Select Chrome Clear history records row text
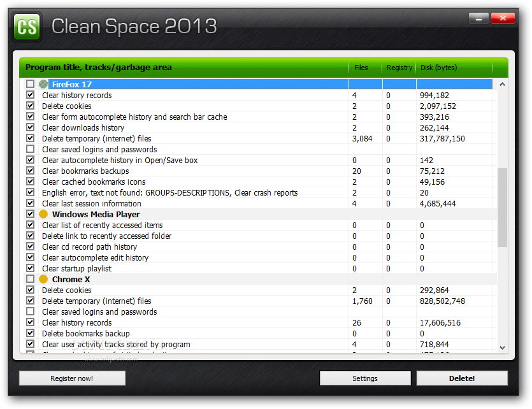 coord(76,323)
